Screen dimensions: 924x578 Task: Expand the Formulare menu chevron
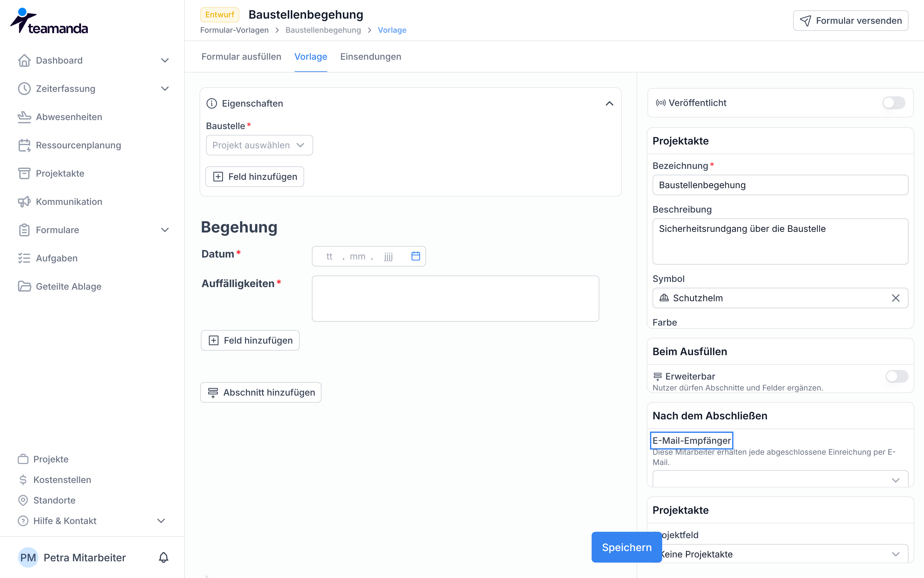click(165, 230)
